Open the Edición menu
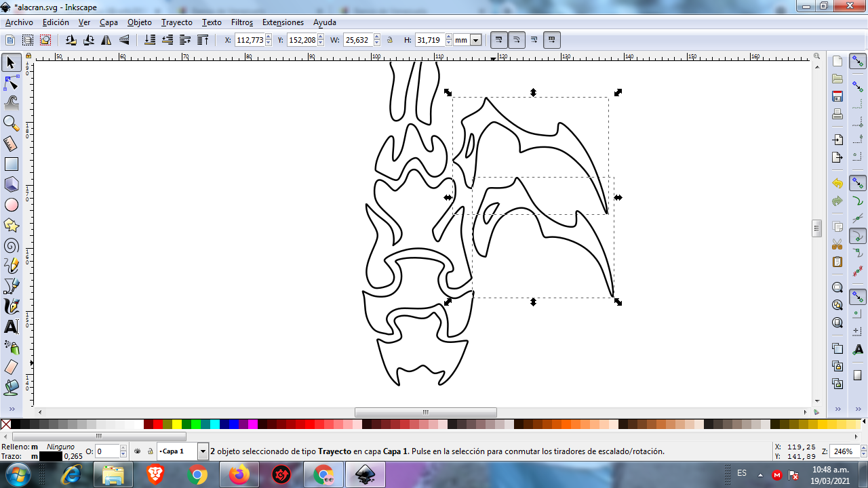Image resolution: width=868 pixels, height=488 pixels. click(x=56, y=22)
